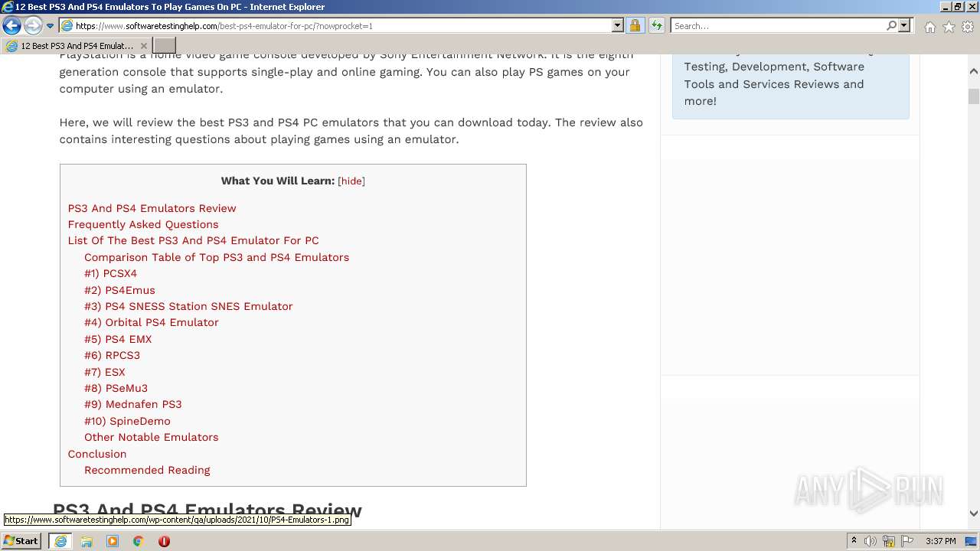The image size is (980, 551).
Task: Minimize the Internet Explorer window
Action: pyautogui.click(x=946, y=7)
